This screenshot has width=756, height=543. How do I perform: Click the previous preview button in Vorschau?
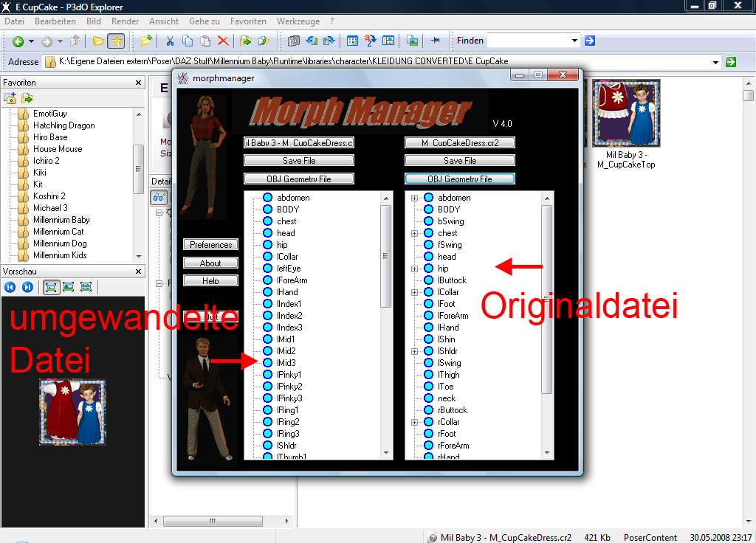click(10, 287)
